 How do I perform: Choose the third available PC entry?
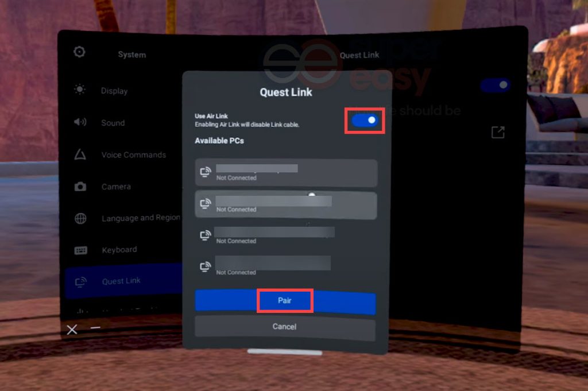pyautogui.click(x=286, y=235)
